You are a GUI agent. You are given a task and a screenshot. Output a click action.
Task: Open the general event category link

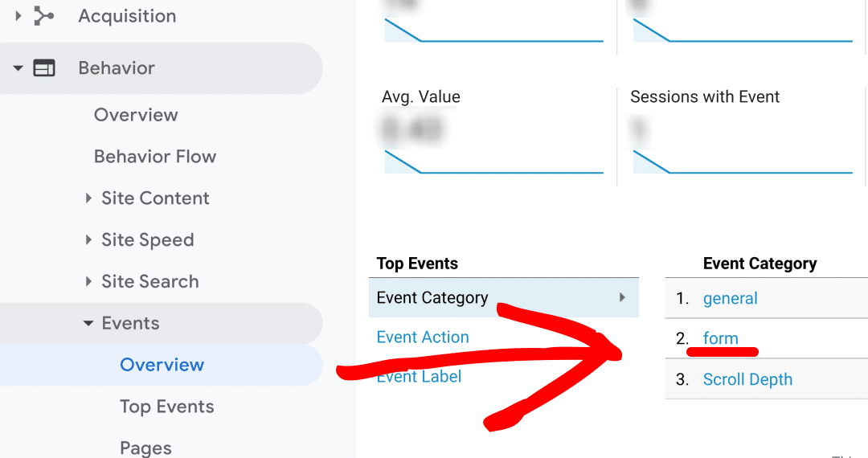click(730, 299)
